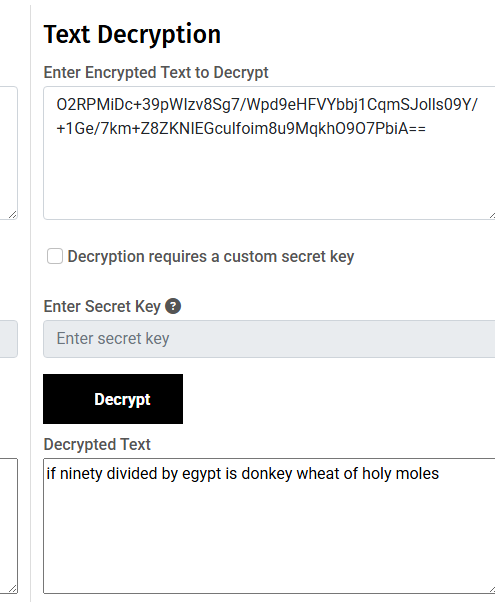Click empty space inside the encrypted text box
Screen dimensions: 495x616
[x=267, y=177]
